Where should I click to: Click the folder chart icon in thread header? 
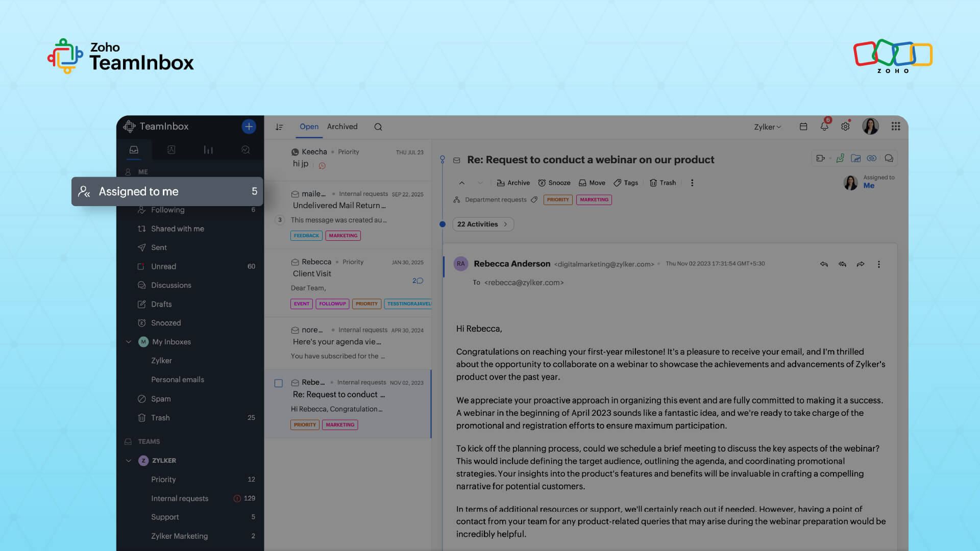(856, 158)
